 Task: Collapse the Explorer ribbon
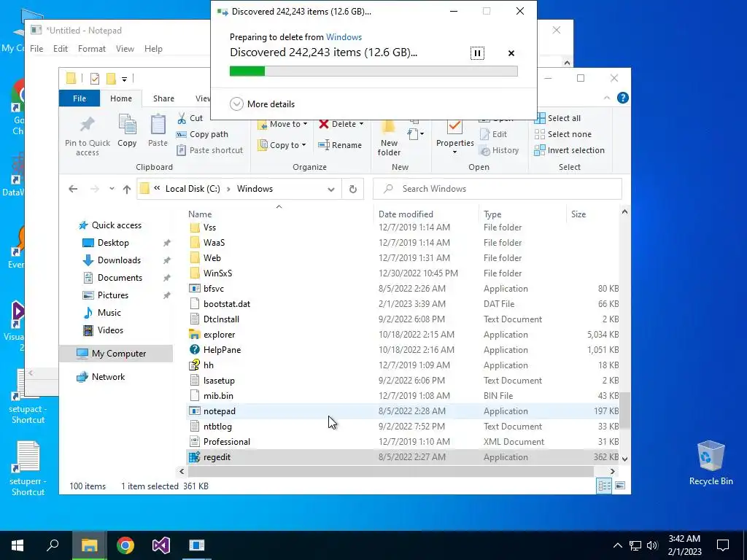click(x=606, y=98)
